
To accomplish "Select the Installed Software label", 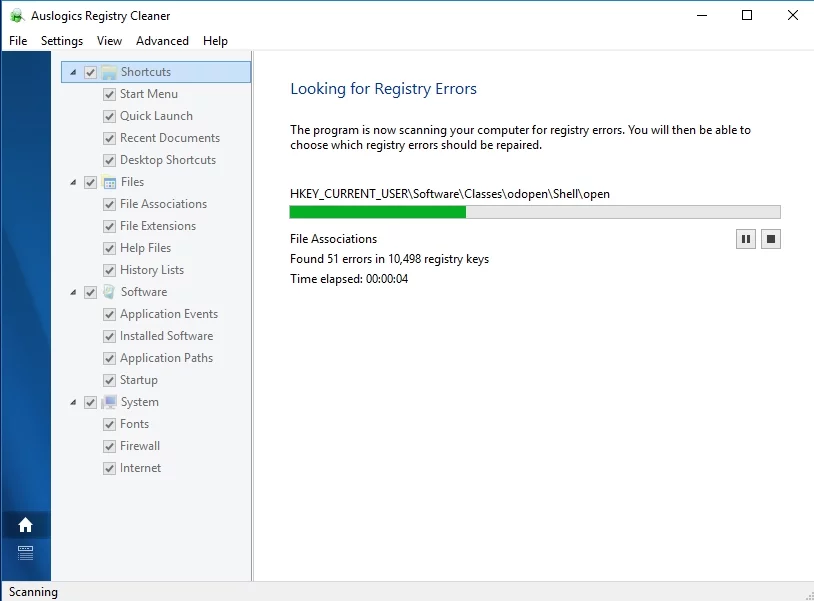I will [x=166, y=336].
